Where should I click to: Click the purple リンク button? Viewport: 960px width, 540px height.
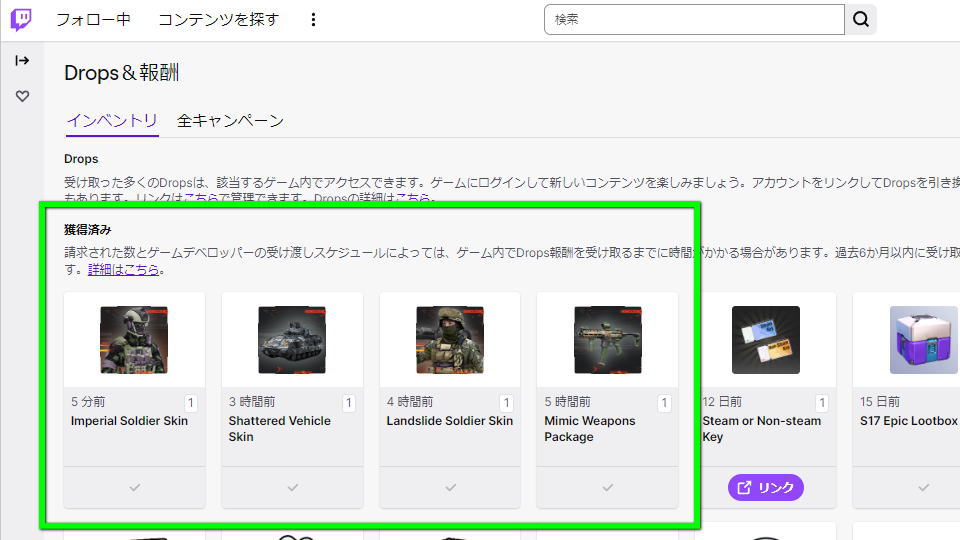coord(765,487)
